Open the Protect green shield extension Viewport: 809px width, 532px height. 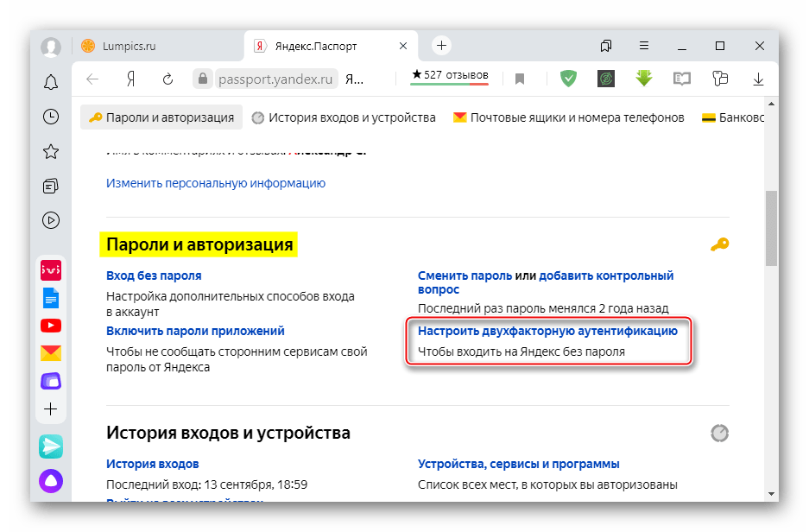pos(568,79)
